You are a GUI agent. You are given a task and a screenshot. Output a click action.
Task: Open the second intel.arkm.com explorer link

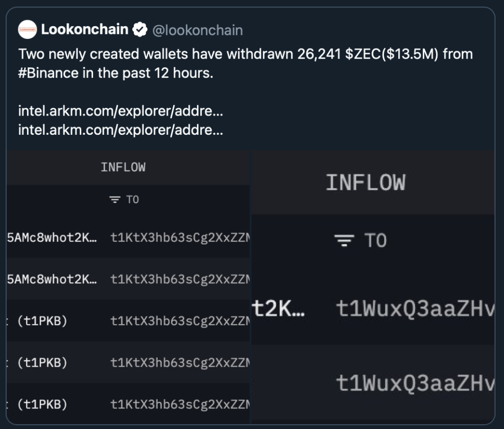121,130
